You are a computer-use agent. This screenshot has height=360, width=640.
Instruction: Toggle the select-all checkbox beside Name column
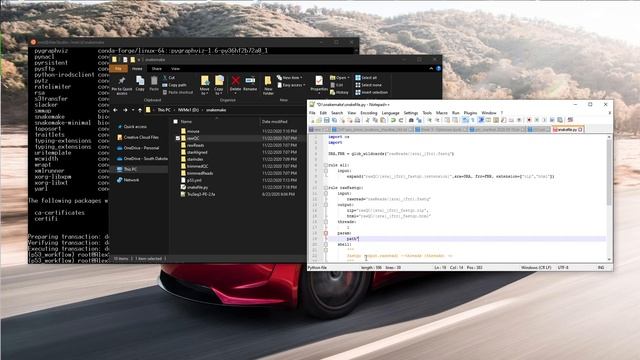(x=176, y=122)
